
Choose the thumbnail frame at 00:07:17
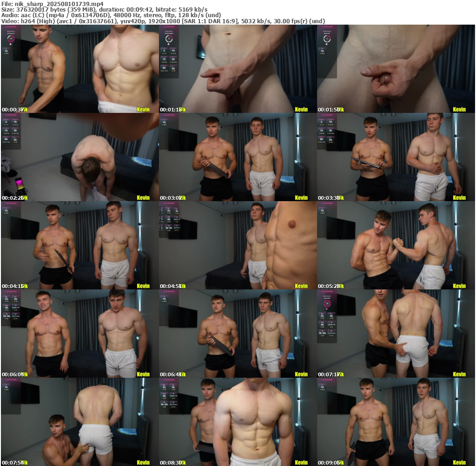[396, 334]
